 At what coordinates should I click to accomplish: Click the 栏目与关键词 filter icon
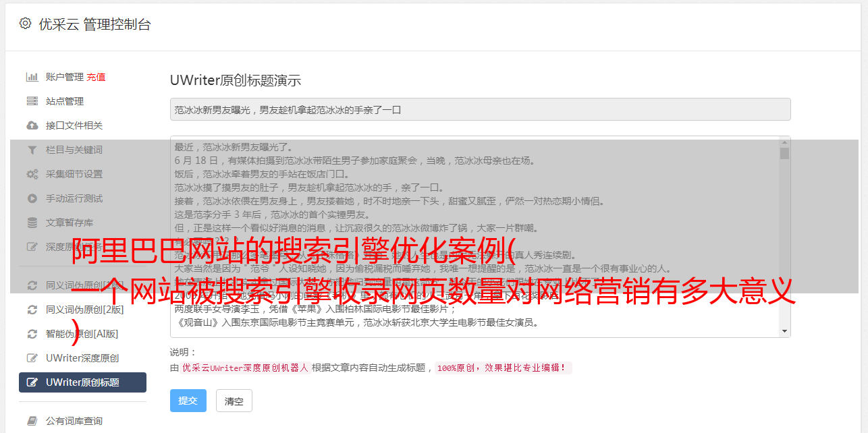tap(32, 150)
